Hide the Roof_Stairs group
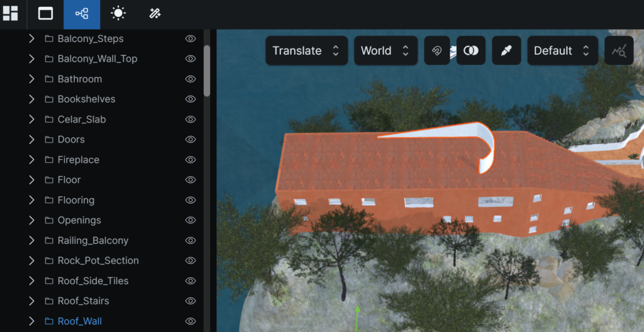This screenshot has width=644, height=332. point(190,301)
